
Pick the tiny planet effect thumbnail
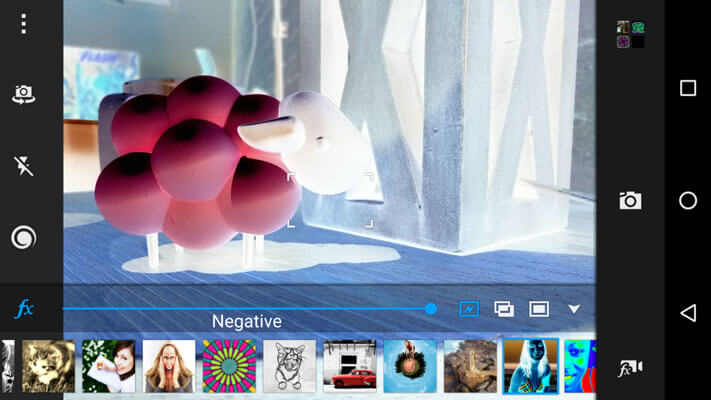pyautogui.click(x=410, y=366)
